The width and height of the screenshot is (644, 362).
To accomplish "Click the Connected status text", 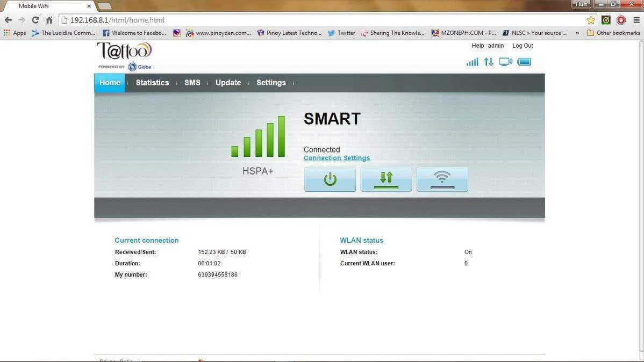I will pos(321,149).
